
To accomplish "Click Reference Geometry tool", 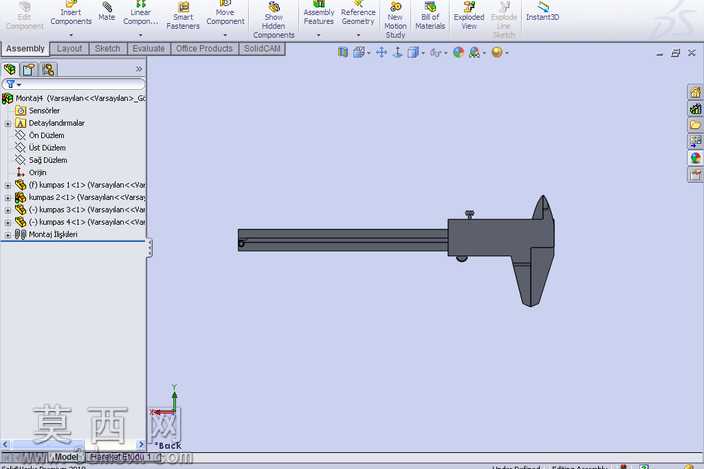I will pyautogui.click(x=358, y=13).
